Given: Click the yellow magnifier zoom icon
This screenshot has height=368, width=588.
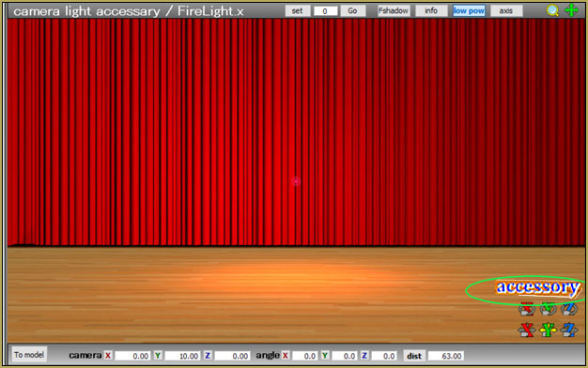Looking at the screenshot, I should [552, 10].
